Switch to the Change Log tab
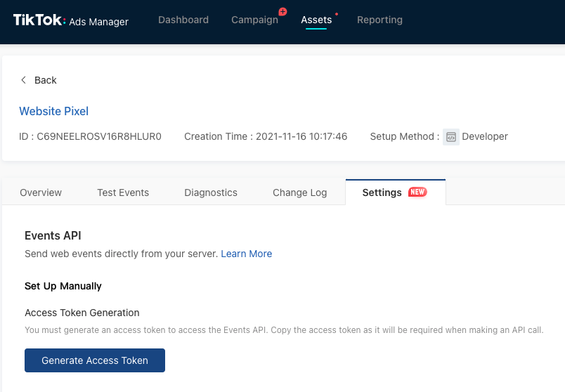This screenshot has height=392, width=565. coord(300,192)
